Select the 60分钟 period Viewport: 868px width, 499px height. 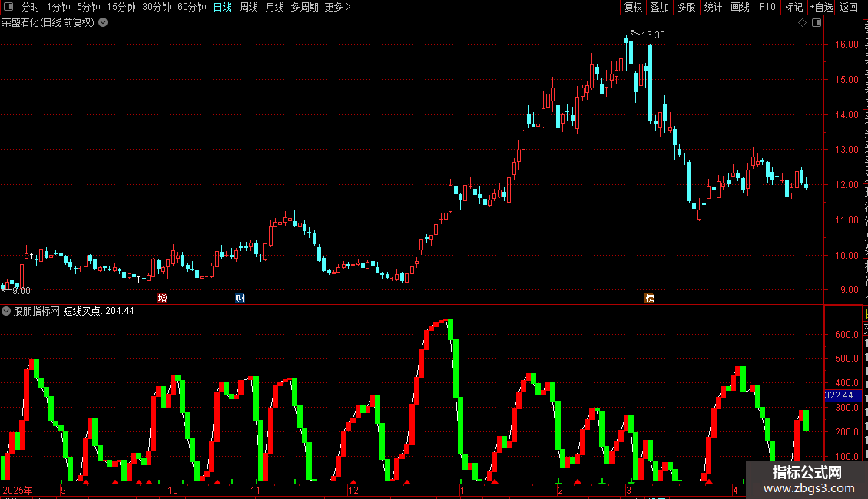click(192, 7)
